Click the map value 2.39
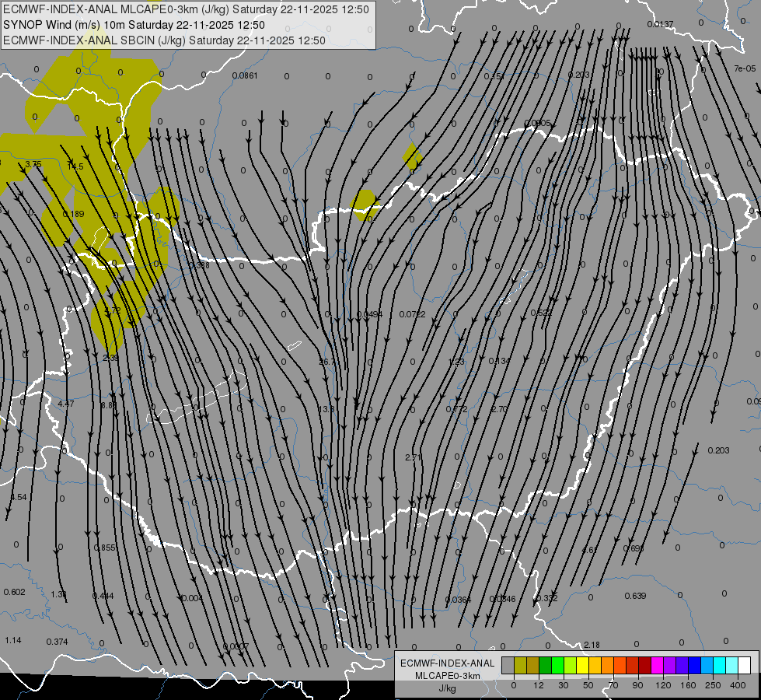 (x=110, y=358)
